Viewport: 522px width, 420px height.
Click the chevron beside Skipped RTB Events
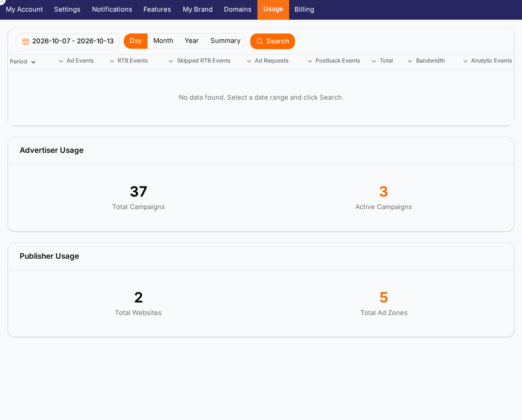tap(171, 61)
